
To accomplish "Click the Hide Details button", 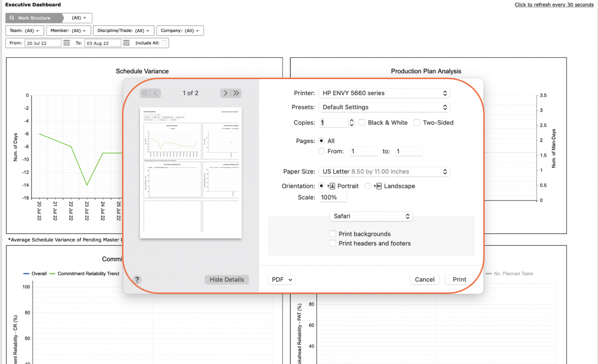I will click(226, 279).
